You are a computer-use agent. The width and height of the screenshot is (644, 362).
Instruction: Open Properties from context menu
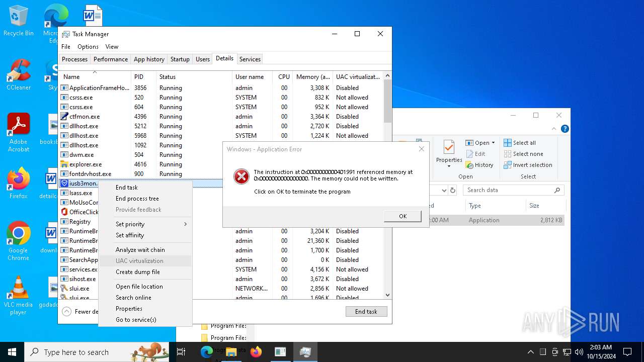coord(145,309)
